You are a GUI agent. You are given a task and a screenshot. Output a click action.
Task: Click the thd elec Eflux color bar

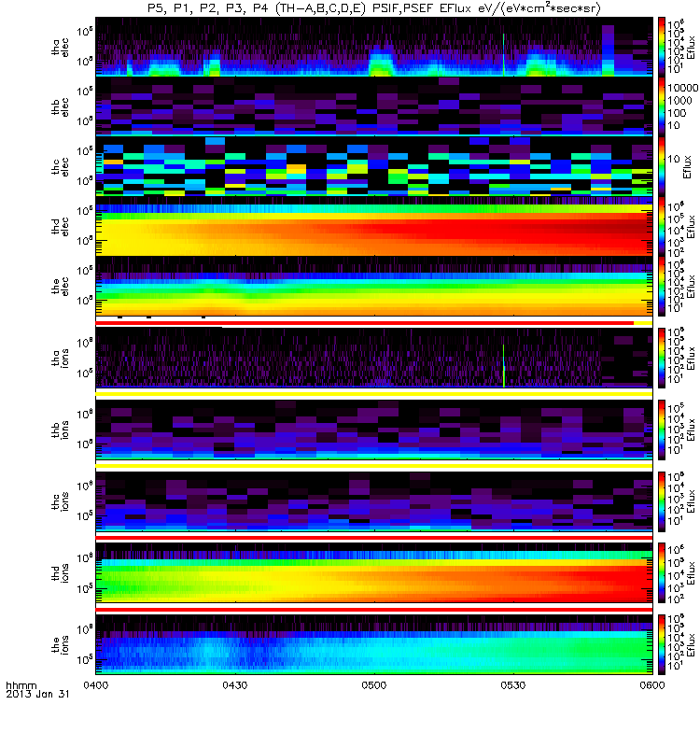pos(662,226)
